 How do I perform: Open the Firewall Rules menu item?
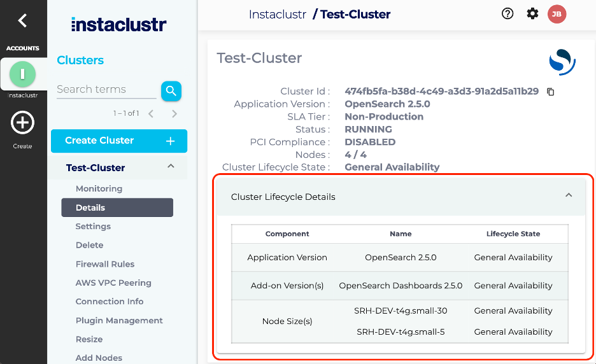pos(105,264)
